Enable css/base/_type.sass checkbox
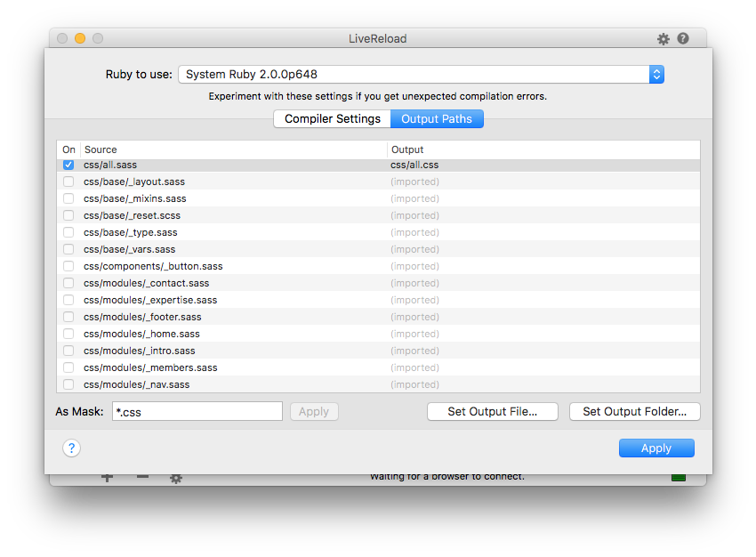Viewport: 756px width, 557px height. click(x=68, y=232)
